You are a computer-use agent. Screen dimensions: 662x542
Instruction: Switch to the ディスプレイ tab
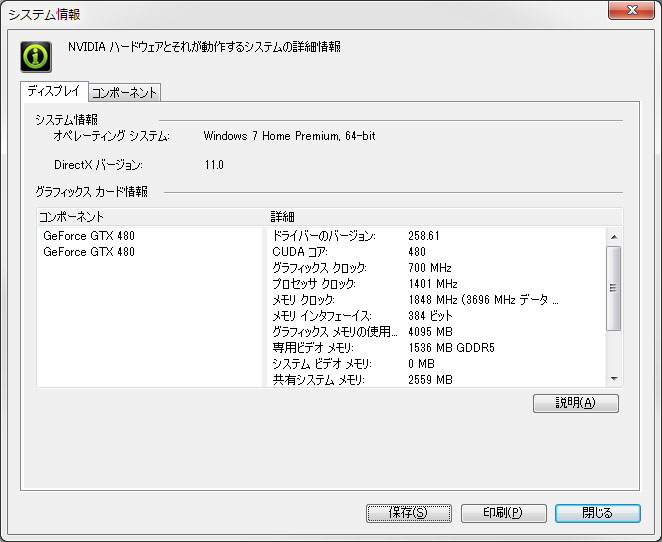coord(54,92)
